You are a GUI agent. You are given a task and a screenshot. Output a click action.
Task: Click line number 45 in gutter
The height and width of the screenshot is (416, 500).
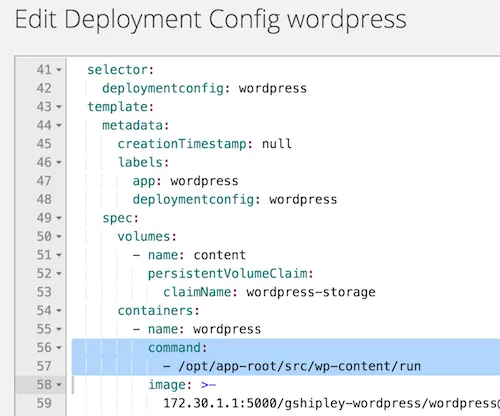point(44,144)
